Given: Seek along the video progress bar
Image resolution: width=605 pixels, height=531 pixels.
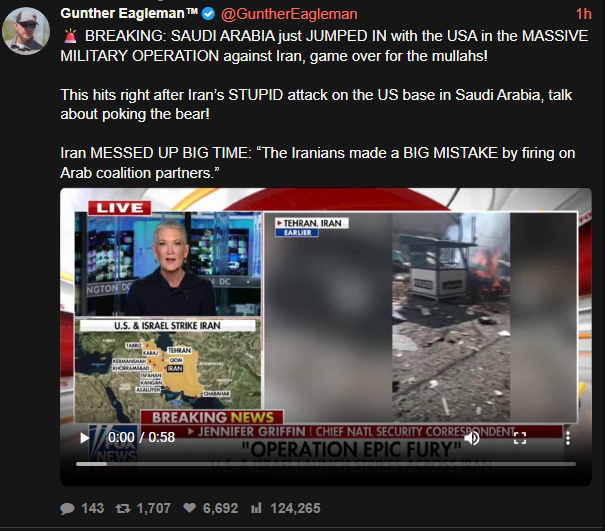Looking at the screenshot, I should [326, 464].
